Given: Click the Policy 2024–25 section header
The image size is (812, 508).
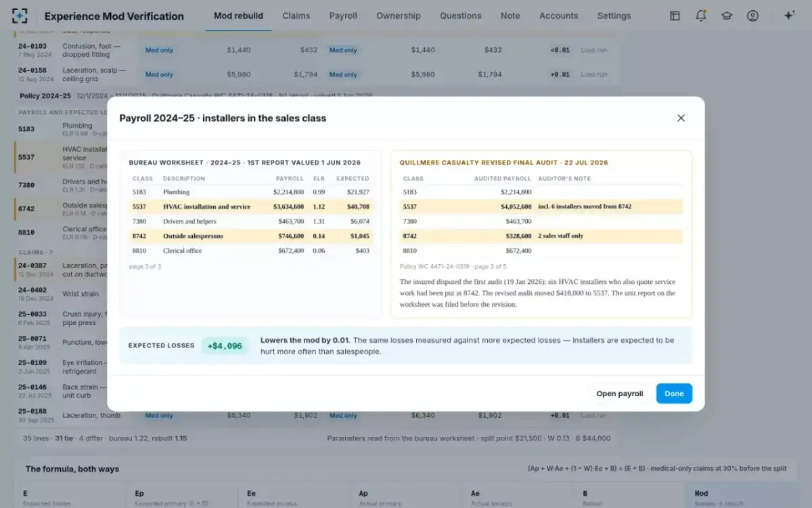Looking at the screenshot, I should (x=317, y=96).
